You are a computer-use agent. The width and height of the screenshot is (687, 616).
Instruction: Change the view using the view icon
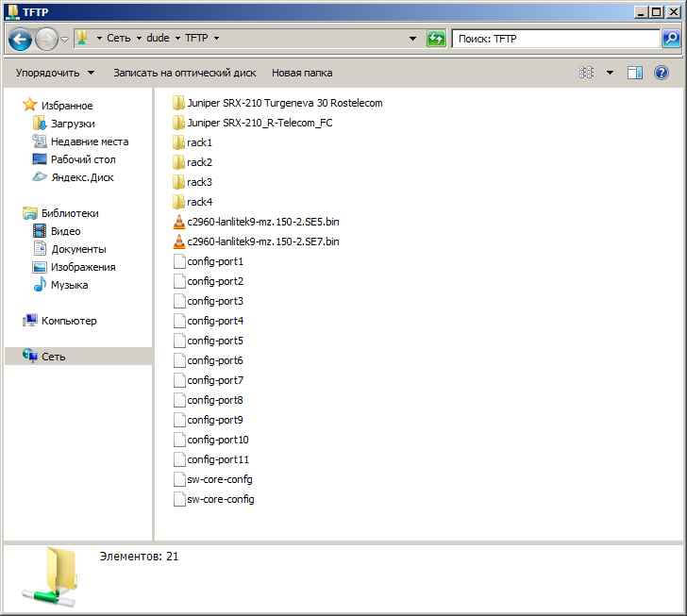[x=586, y=73]
